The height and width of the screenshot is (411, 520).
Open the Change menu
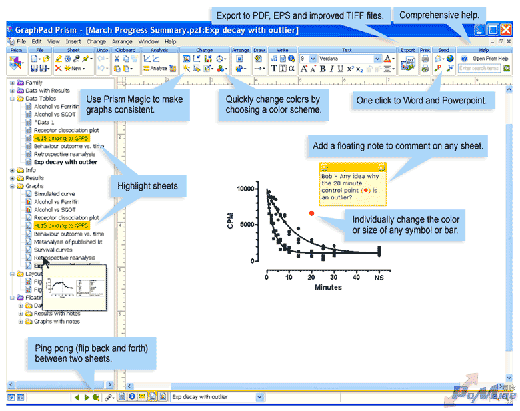point(96,41)
